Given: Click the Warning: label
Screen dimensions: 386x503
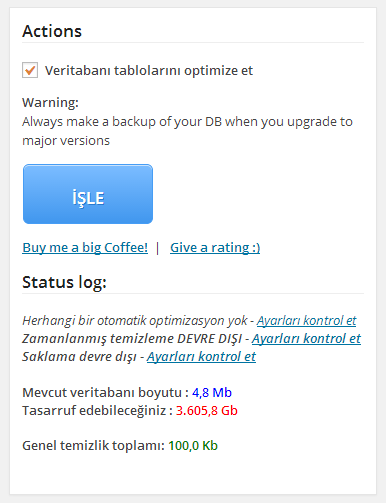Looking at the screenshot, I should pos(50,102).
